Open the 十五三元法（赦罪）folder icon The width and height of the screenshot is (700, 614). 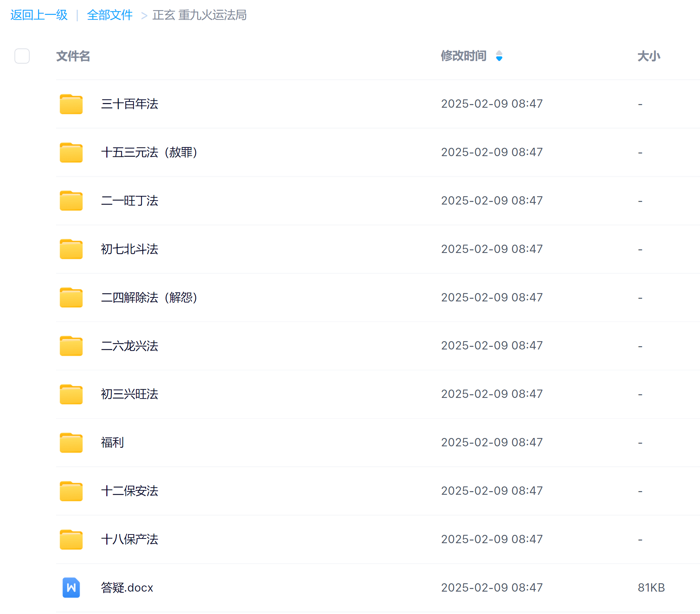click(71, 153)
